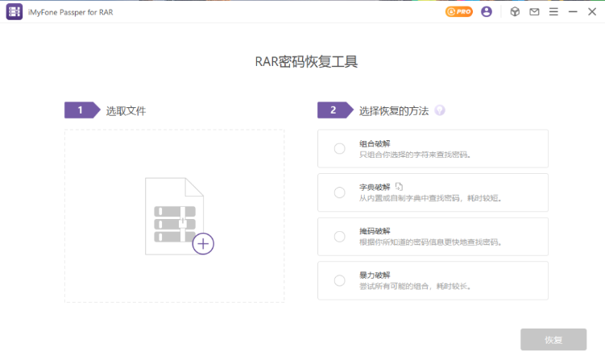Close the Passper for RAR window

coord(592,12)
